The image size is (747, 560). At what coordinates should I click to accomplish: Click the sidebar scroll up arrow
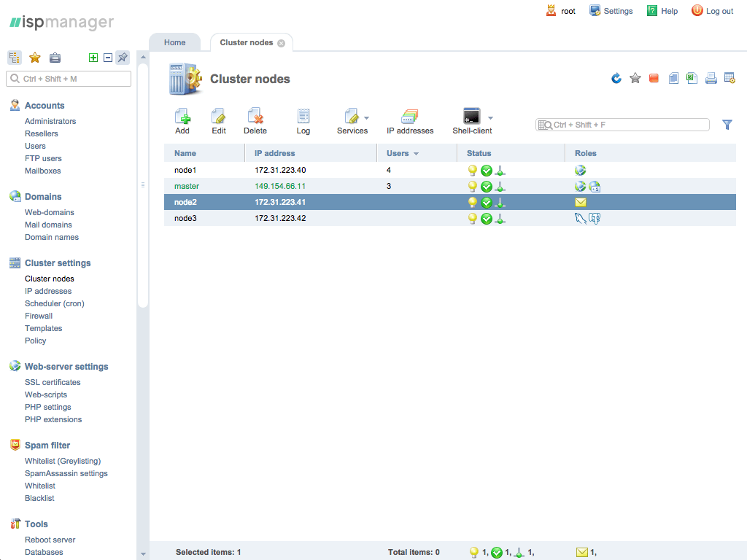143,57
